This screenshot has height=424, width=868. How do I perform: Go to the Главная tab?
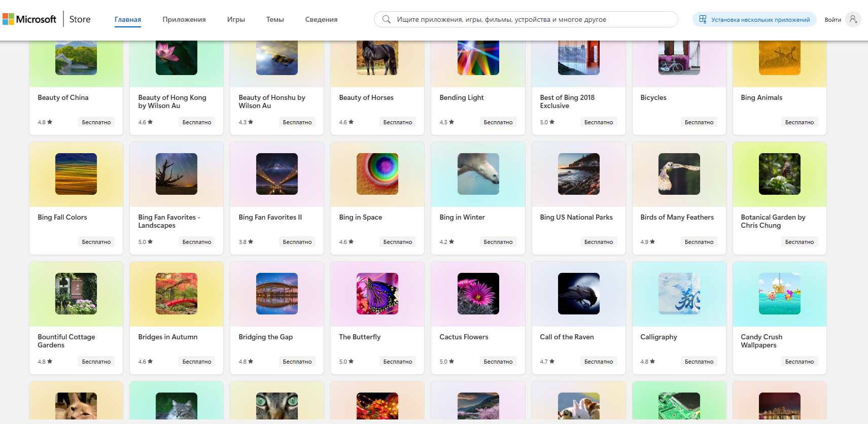[128, 20]
